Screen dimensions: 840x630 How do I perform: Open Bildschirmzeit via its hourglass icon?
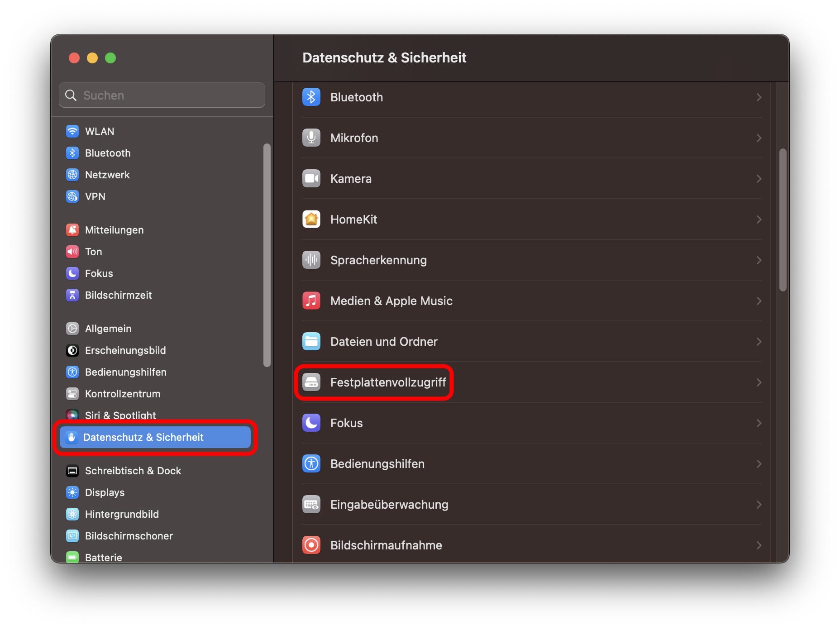(72, 295)
